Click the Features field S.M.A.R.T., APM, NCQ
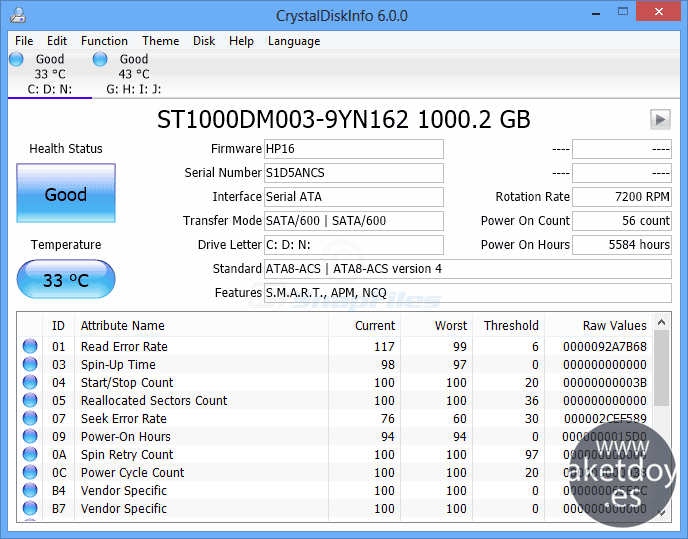 point(468,293)
